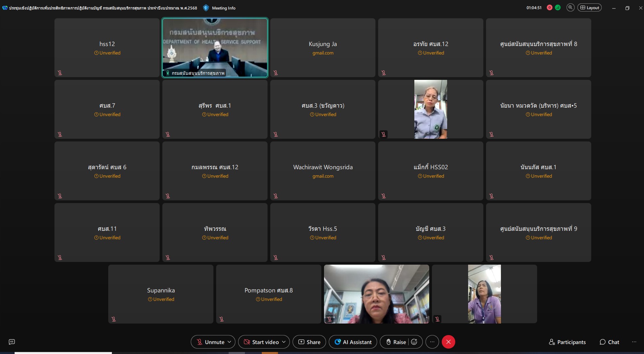Open the panel options ellipsis beside Chat
This screenshot has width=644, height=354.
pos(634,342)
